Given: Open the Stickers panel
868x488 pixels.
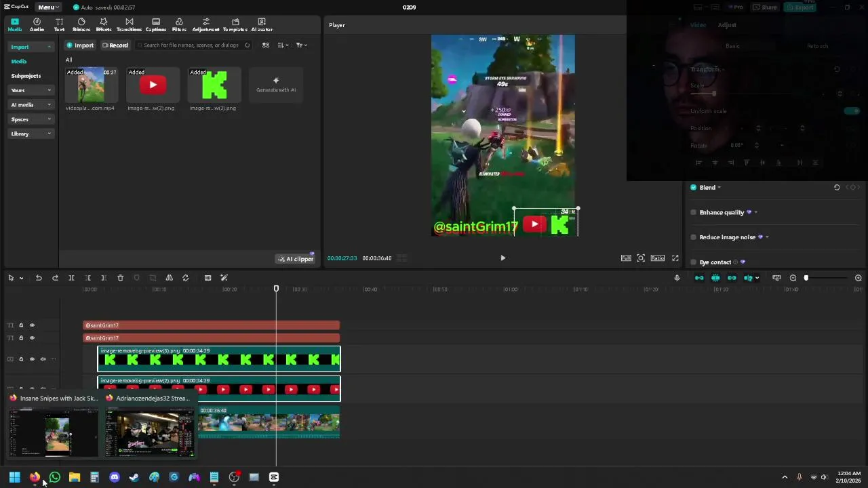Looking at the screenshot, I should (81, 25).
